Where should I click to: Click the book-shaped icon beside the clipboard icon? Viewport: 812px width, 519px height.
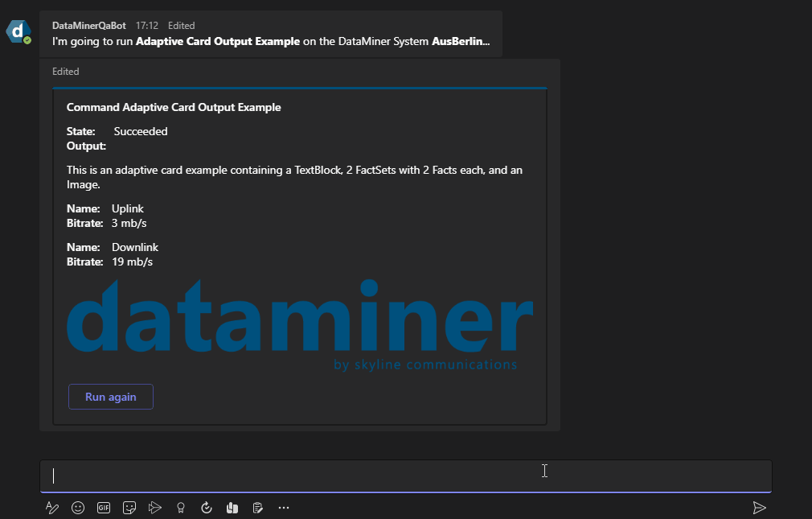(232, 508)
